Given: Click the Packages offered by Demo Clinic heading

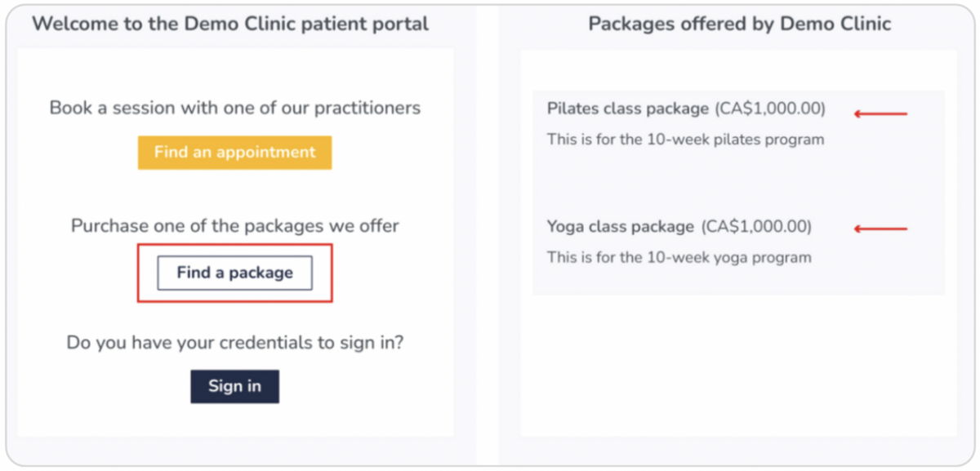Looking at the screenshot, I should click(739, 24).
